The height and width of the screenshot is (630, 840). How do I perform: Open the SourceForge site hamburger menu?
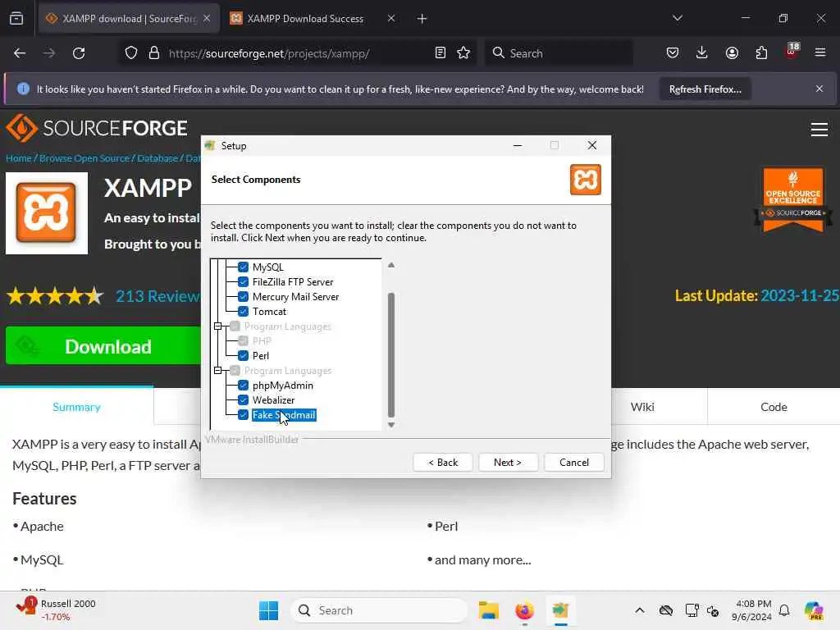tap(819, 129)
